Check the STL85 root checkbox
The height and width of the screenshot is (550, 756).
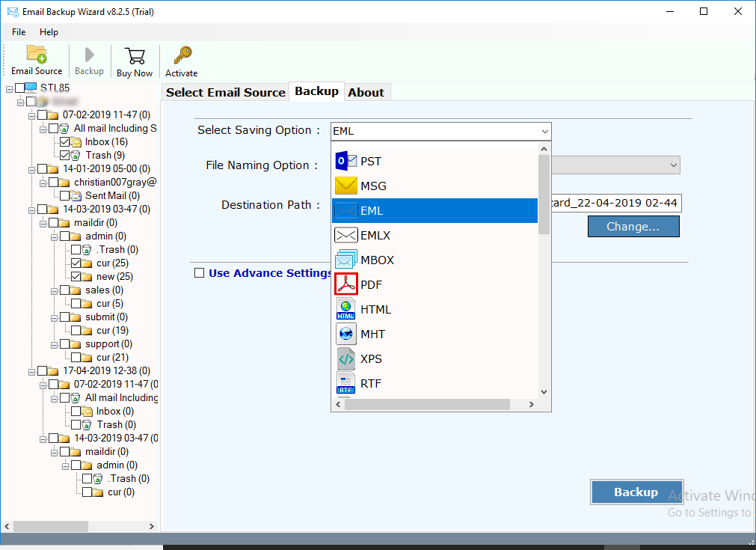coord(19,88)
